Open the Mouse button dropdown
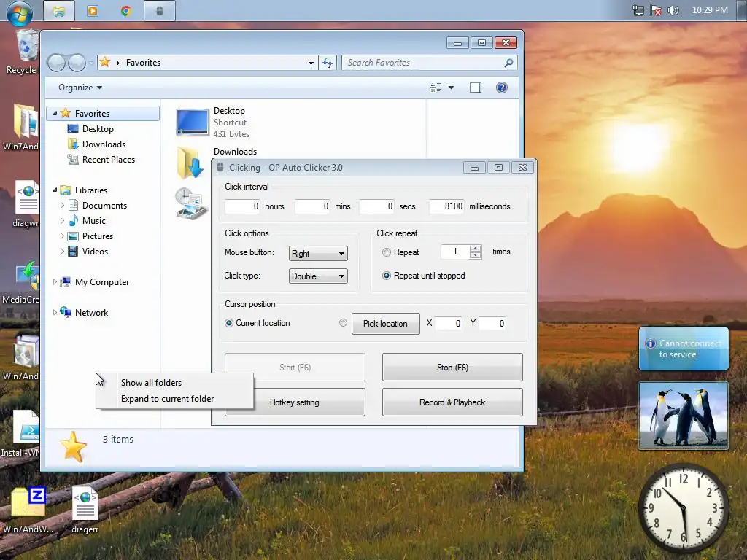This screenshot has height=560, width=747. [x=318, y=253]
